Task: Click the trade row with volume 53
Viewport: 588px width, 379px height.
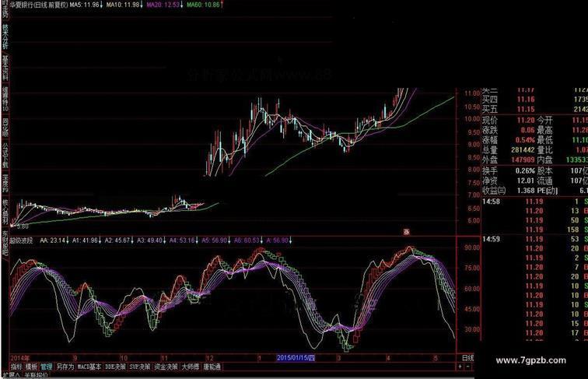Action: [535, 240]
